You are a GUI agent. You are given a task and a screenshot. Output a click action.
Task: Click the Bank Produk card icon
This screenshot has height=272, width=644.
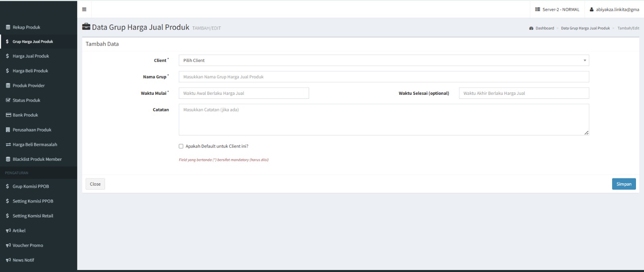pyautogui.click(x=8, y=115)
